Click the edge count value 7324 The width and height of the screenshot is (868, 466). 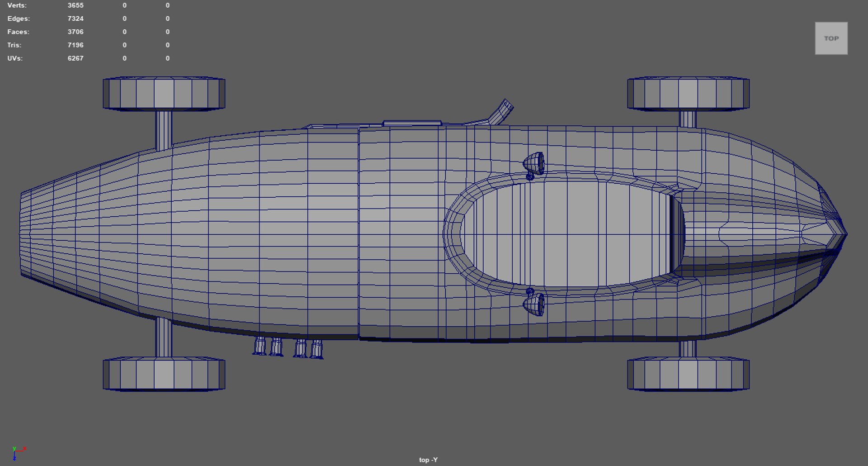click(75, 19)
